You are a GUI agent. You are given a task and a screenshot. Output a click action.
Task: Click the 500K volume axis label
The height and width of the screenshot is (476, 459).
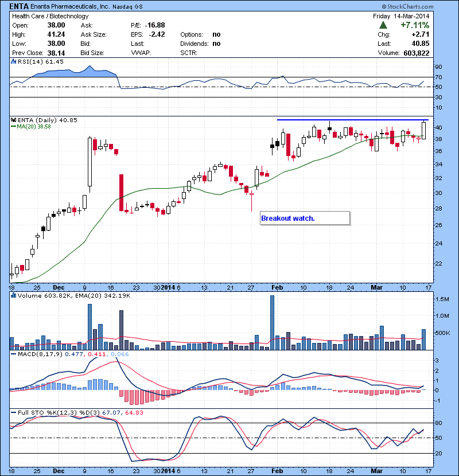(442, 333)
